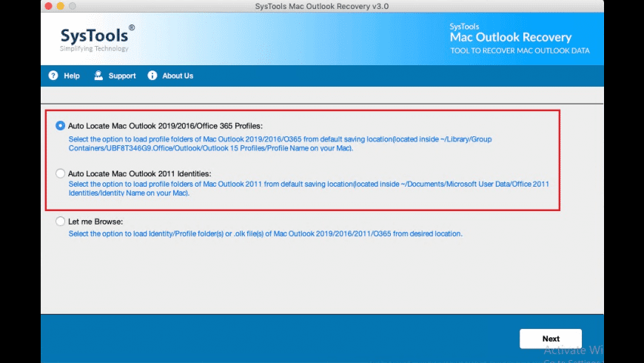Click the 'Auto Locate Mac Outlook 2011 Identities:' label
Viewport: 644px width, 363px height.
(140, 173)
